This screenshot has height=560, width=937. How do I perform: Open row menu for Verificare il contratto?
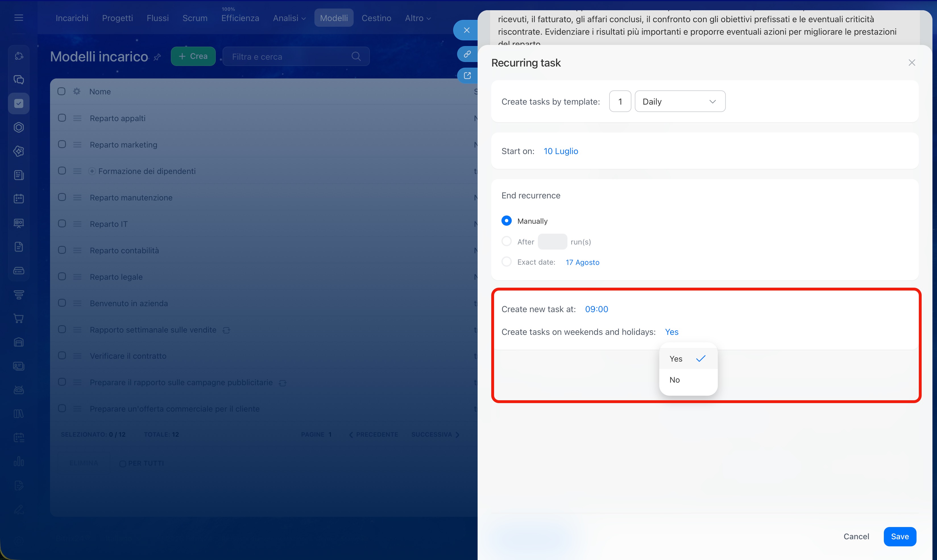[x=77, y=356]
